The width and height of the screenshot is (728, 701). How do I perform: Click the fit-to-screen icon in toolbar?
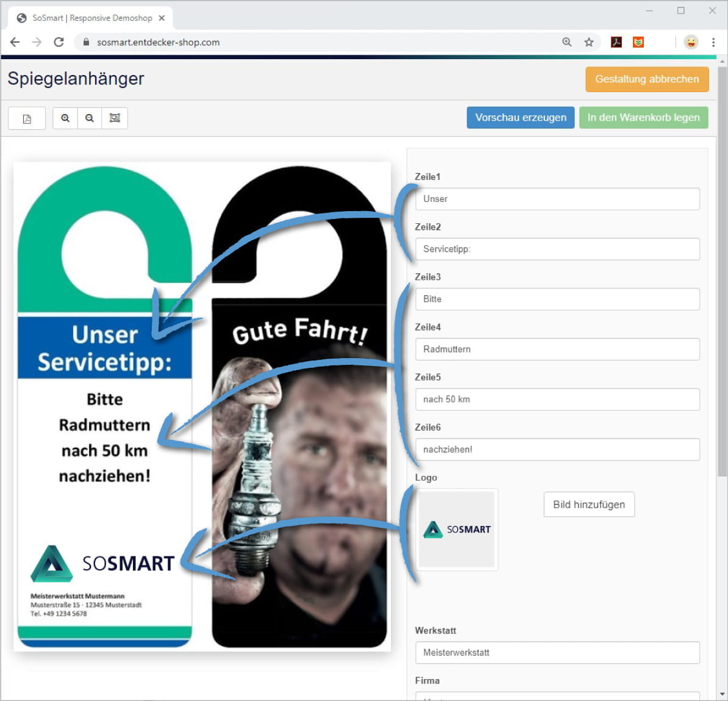(x=115, y=118)
